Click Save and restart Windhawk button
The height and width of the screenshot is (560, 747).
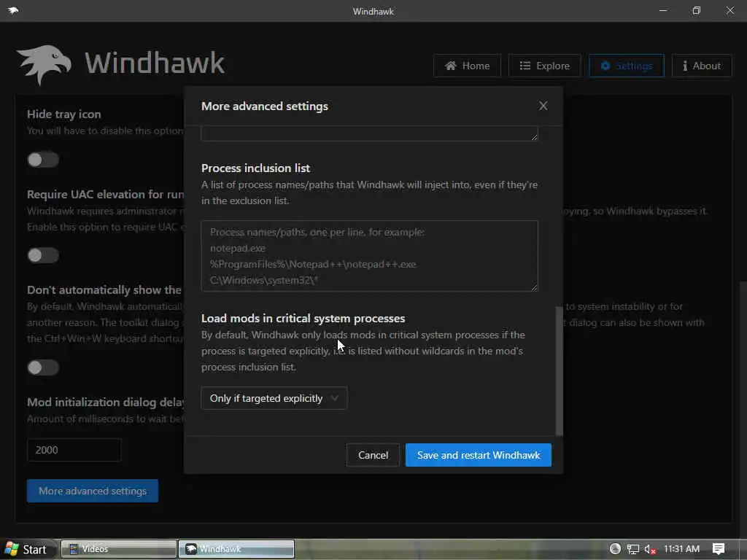pos(479,455)
